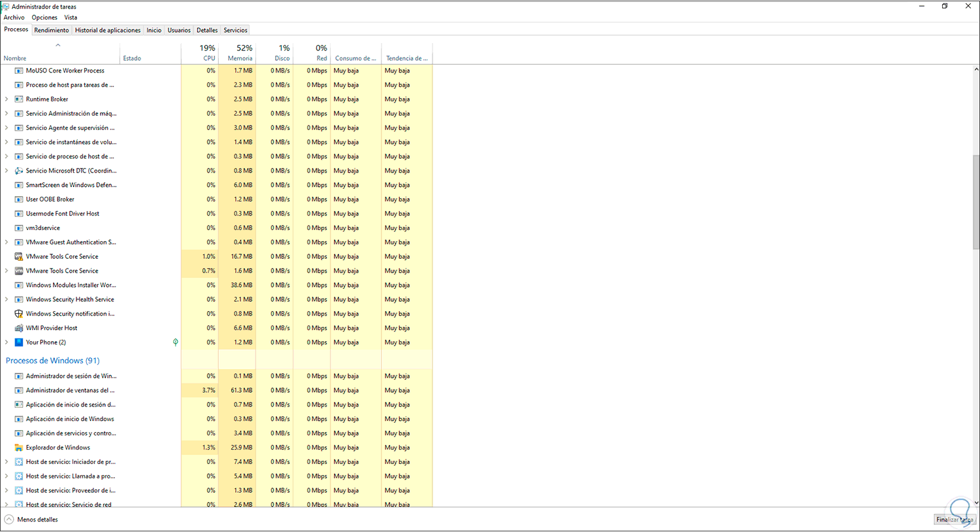Image resolution: width=980 pixels, height=532 pixels.
Task: Click the SmartScreen de Windows Defender icon
Action: (x=19, y=185)
